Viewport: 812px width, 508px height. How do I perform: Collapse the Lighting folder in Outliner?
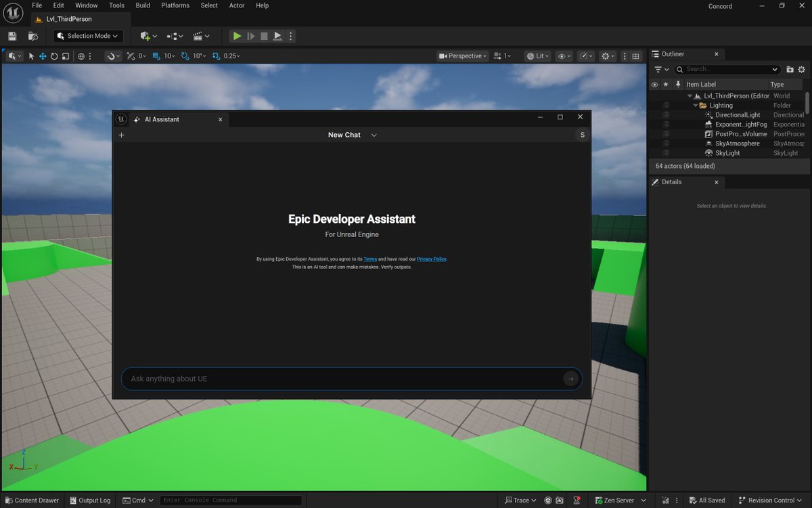tap(696, 106)
